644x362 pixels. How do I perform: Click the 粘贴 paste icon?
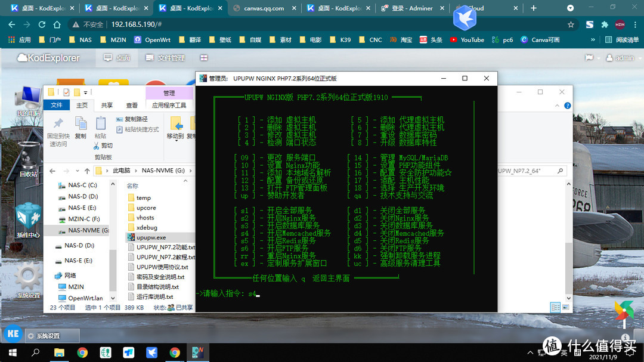[x=101, y=123]
